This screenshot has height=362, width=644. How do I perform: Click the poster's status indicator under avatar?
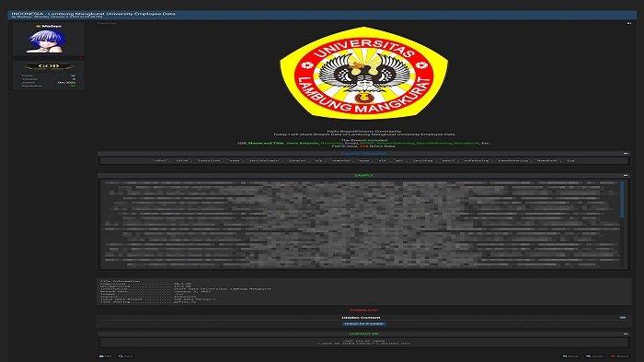81,58
